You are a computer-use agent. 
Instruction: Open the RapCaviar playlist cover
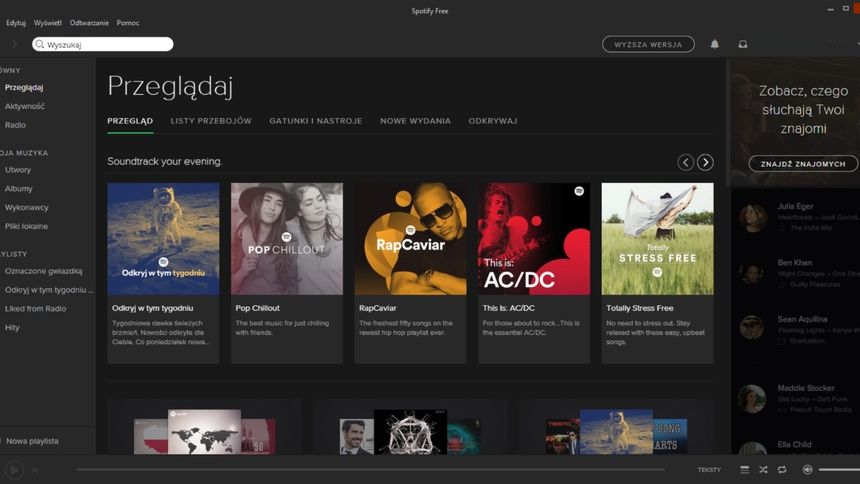click(410, 238)
